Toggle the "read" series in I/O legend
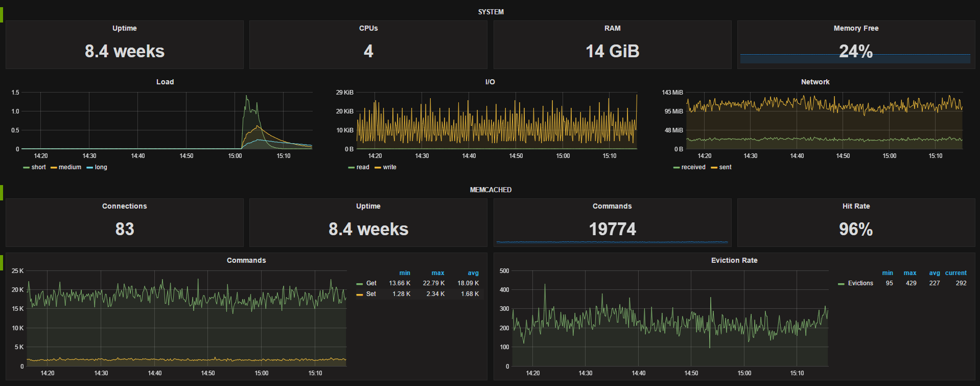The width and height of the screenshot is (980, 386). click(x=363, y=167)
